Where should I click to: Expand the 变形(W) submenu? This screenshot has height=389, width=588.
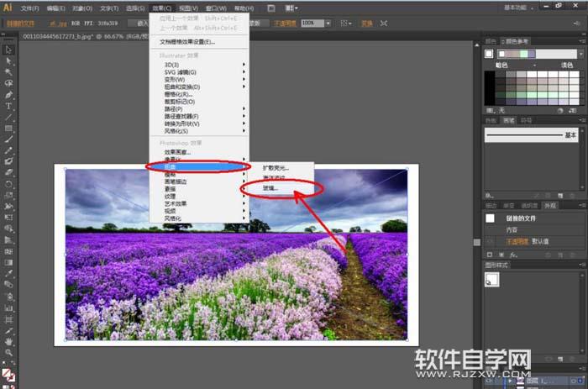[199, 80]
